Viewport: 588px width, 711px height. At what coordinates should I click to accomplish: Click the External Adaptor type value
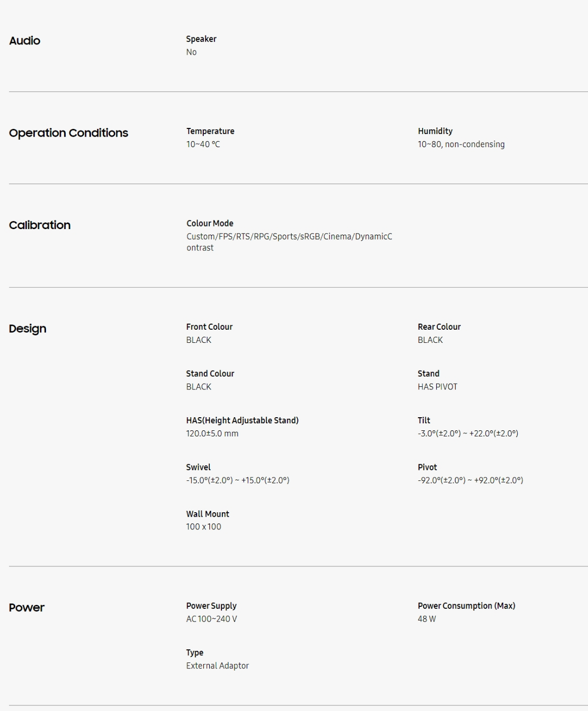click(217, 666)
